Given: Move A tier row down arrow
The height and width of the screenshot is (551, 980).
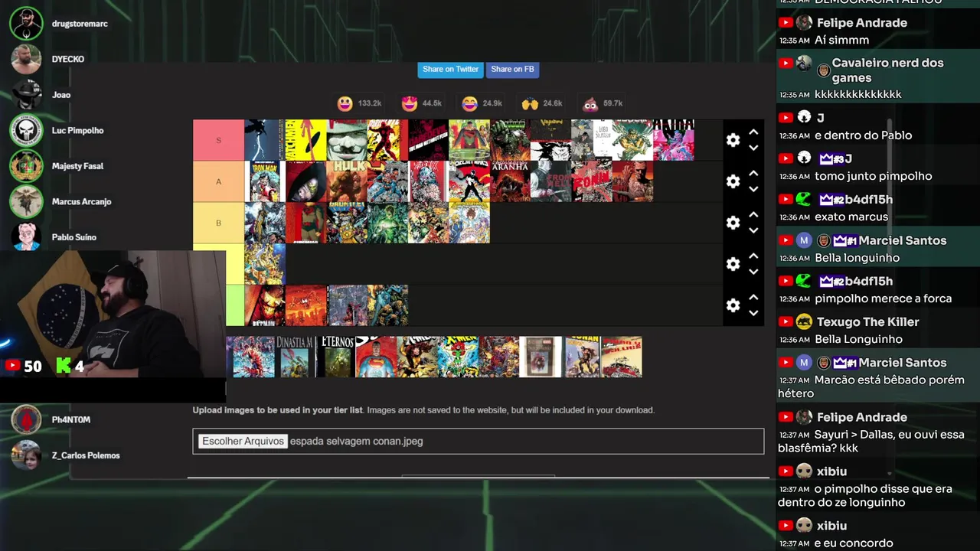Looking at the screenshot, I should click(x=753, y=189).
